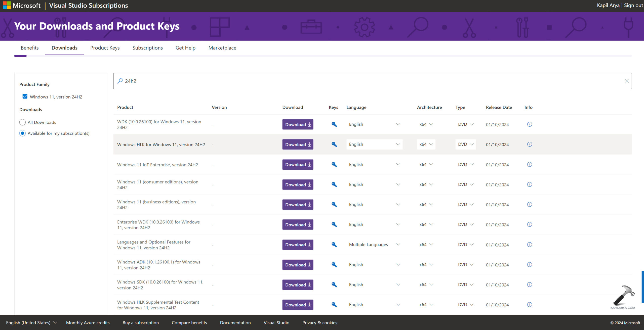Clear the search box with the X icon

(626, 81)
